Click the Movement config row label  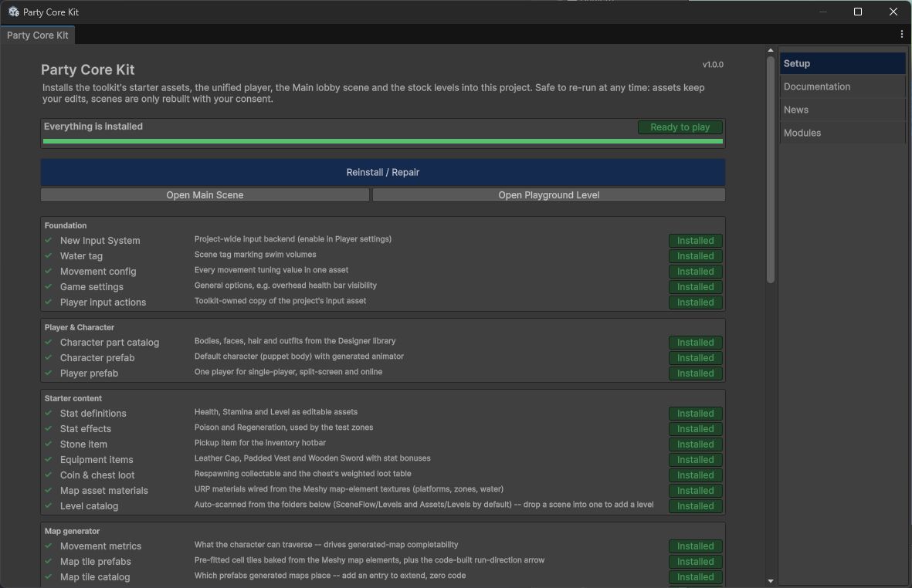click(98, 272)
